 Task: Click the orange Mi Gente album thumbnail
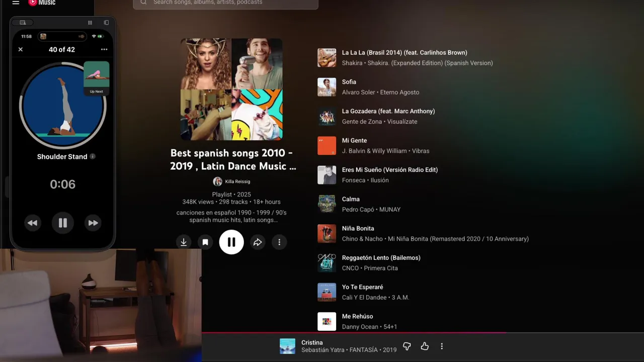click(327, 146)
